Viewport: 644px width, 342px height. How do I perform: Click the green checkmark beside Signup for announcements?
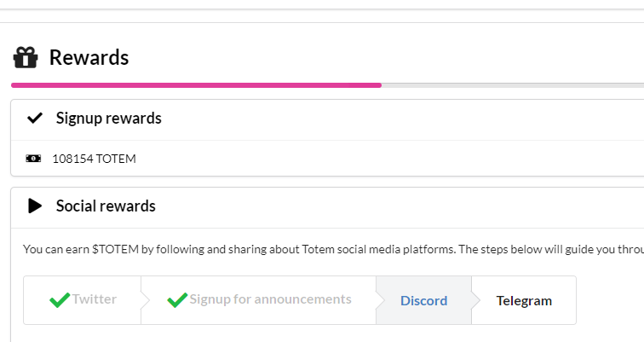(177, 300)
